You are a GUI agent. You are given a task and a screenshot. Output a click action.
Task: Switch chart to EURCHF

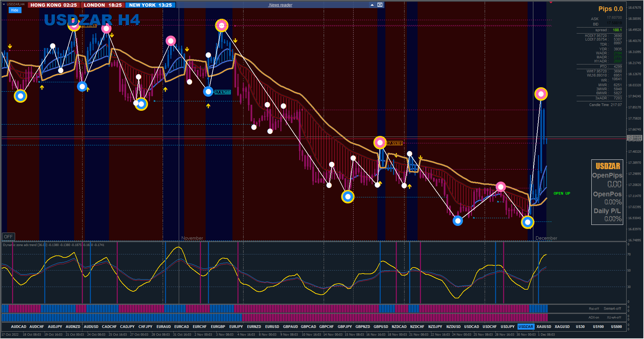pyautogui.click(x=200, y=327)
